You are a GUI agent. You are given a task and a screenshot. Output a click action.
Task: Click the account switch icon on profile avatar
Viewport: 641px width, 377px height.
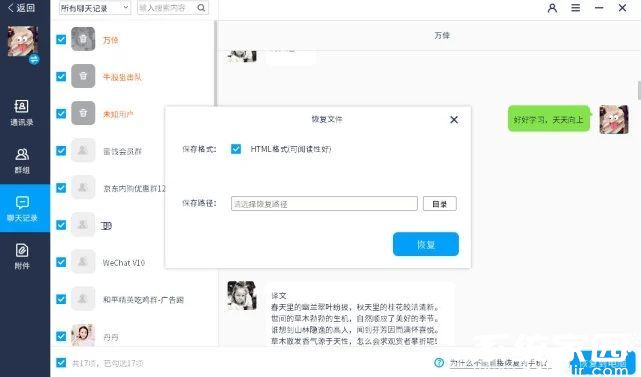[x=34, y=60]
